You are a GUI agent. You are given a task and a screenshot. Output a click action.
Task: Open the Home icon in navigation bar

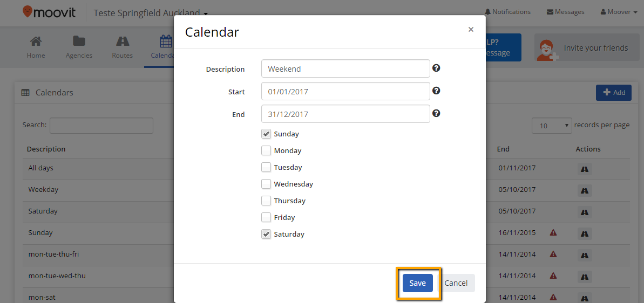point(36,42)
